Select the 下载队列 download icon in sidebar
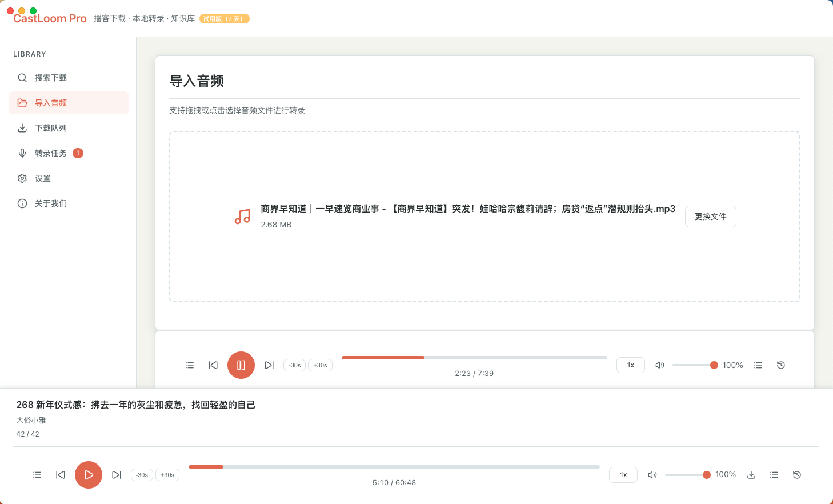This screenshot has height=504, width=833. [22, 128]
